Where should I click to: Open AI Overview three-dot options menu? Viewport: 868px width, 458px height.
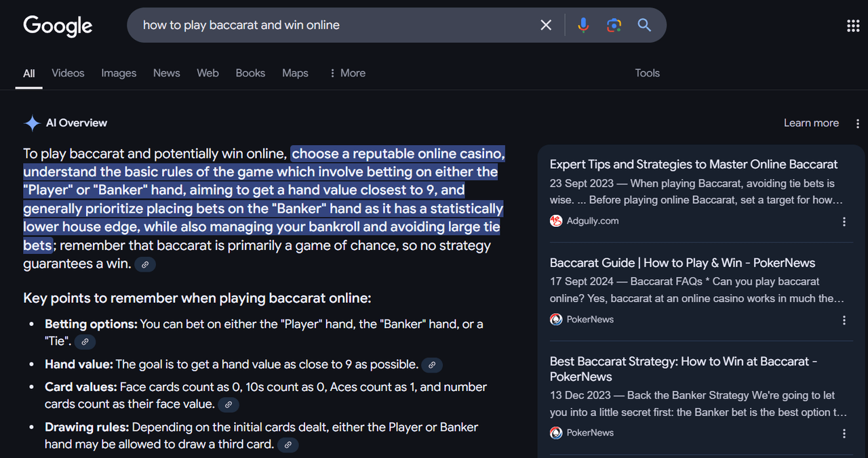click(858, 123)
